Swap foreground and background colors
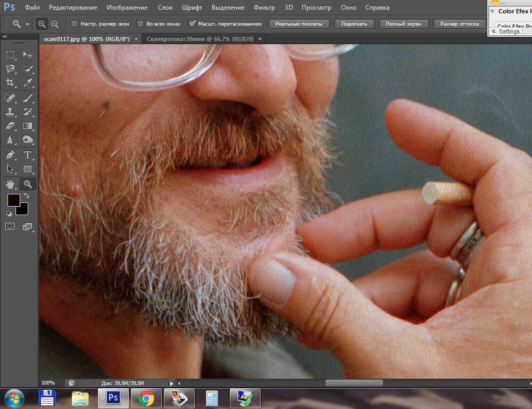Screen dimensions: 532x409 pos(27,196)
